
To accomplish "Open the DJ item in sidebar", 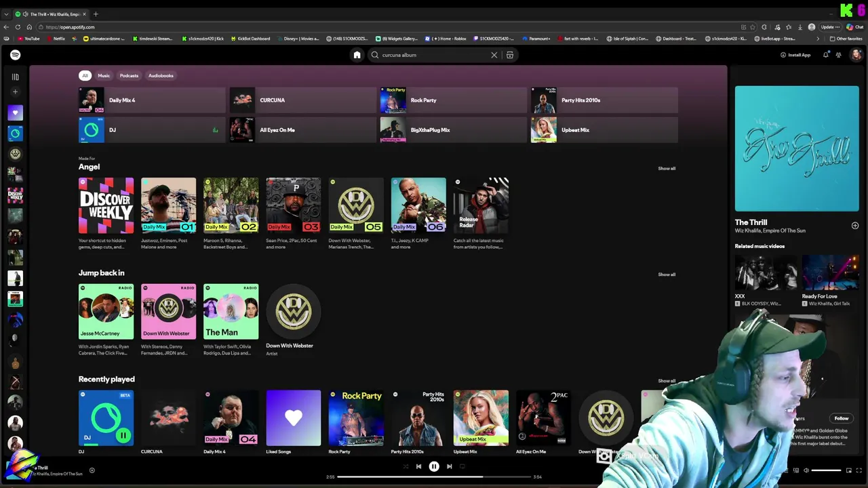I will click(15, 134).
